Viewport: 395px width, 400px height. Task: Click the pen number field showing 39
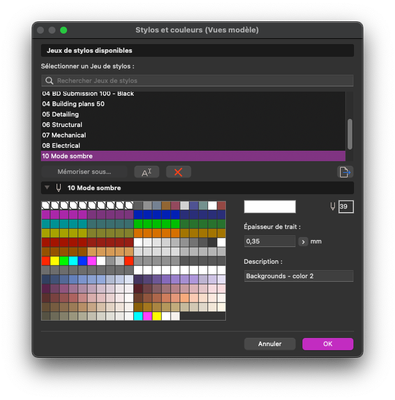pos(346,207)
